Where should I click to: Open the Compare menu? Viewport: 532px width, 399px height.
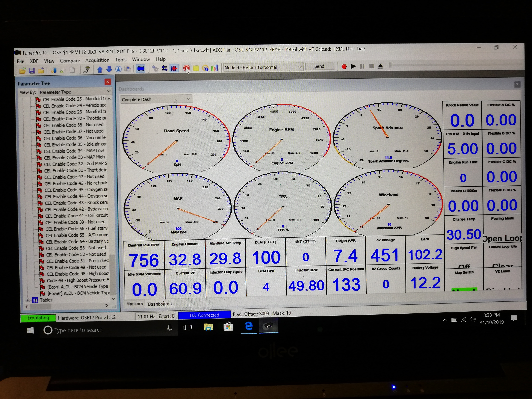pos(70,61)
